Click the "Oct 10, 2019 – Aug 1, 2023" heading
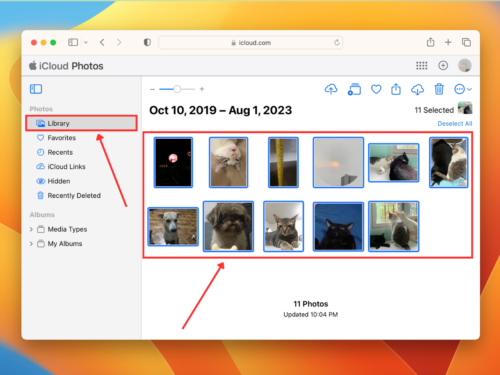 pyautogui.click(x=221, y=110)
